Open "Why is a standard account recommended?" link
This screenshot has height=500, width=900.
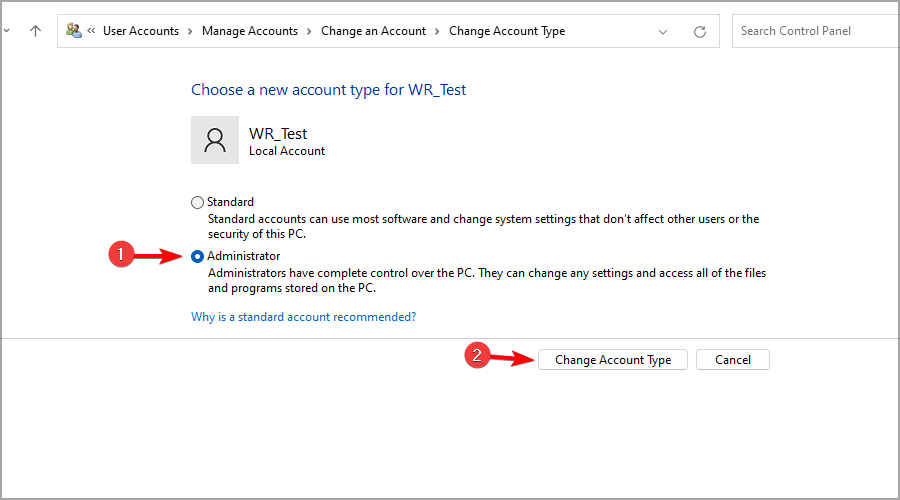pos(303,317)
